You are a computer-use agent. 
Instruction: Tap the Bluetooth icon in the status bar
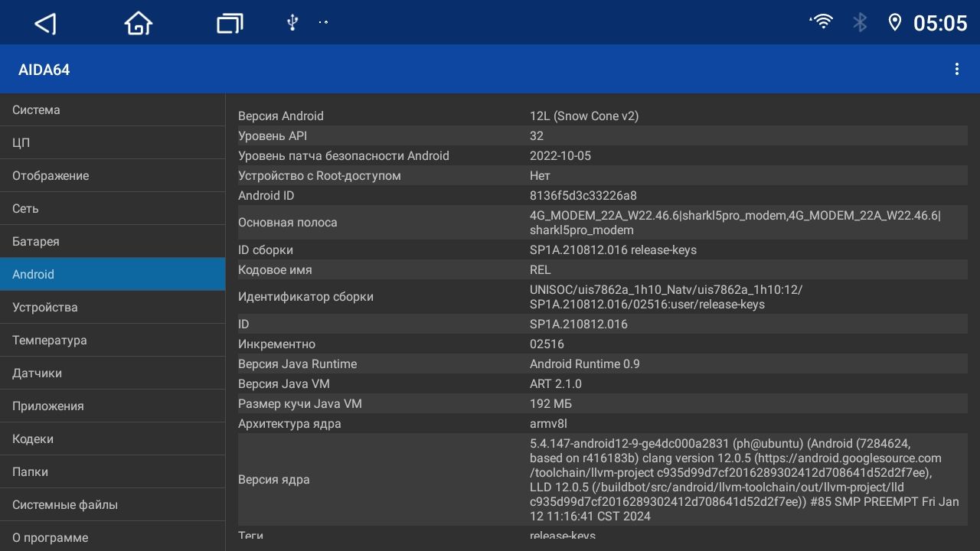coord(859,22)
